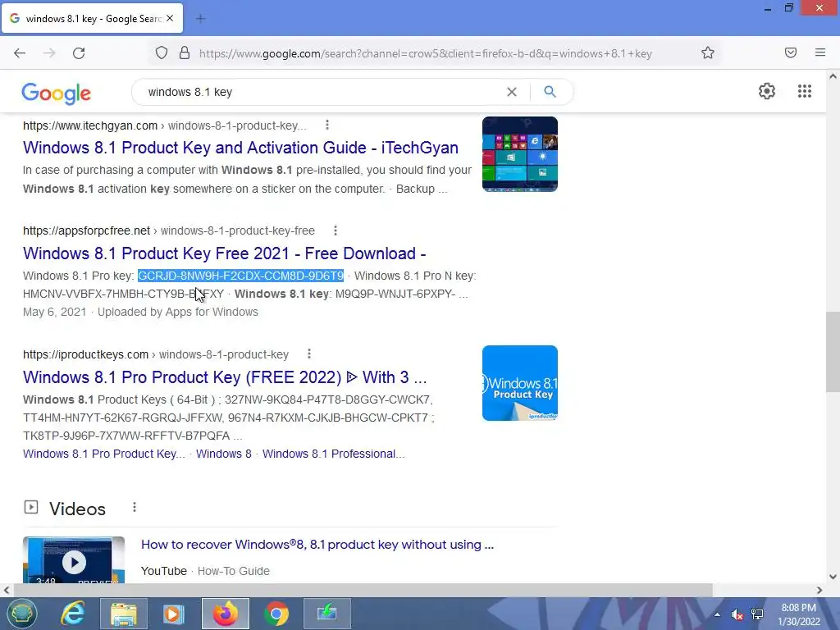The height and width of the screenshot is (630, 840).
Task: Go back to the previous page
Action: pos(20,53)
